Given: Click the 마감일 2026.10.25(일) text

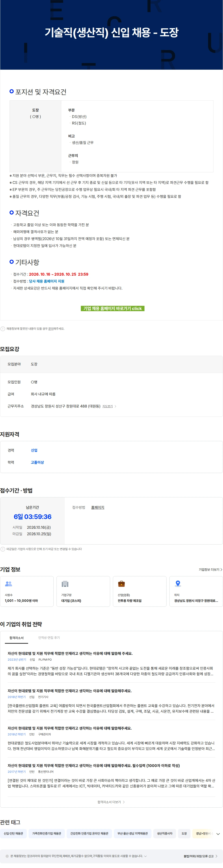Looking at the screenshot, I should [x=32, y=534].
